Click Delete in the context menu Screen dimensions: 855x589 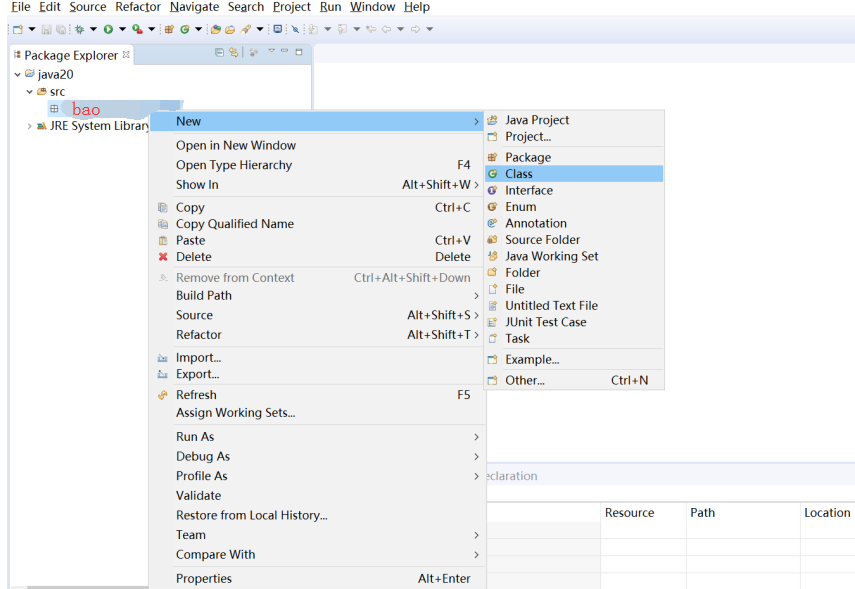click(317, 257)
